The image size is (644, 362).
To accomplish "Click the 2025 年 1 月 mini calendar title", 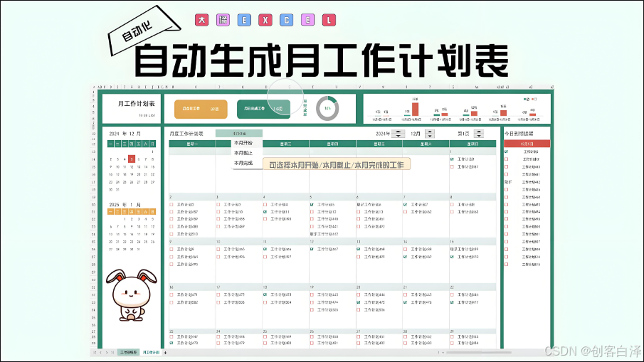I will pyautogui.click(x=125, y=204).
